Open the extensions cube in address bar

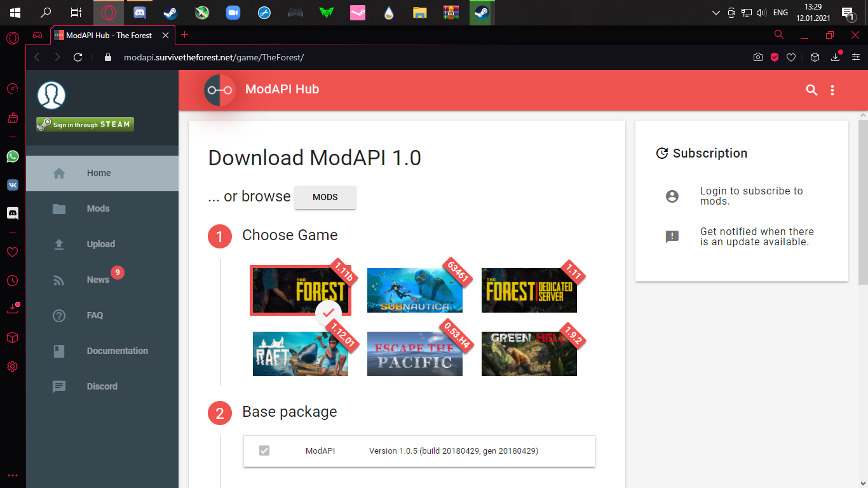point(815,57)
